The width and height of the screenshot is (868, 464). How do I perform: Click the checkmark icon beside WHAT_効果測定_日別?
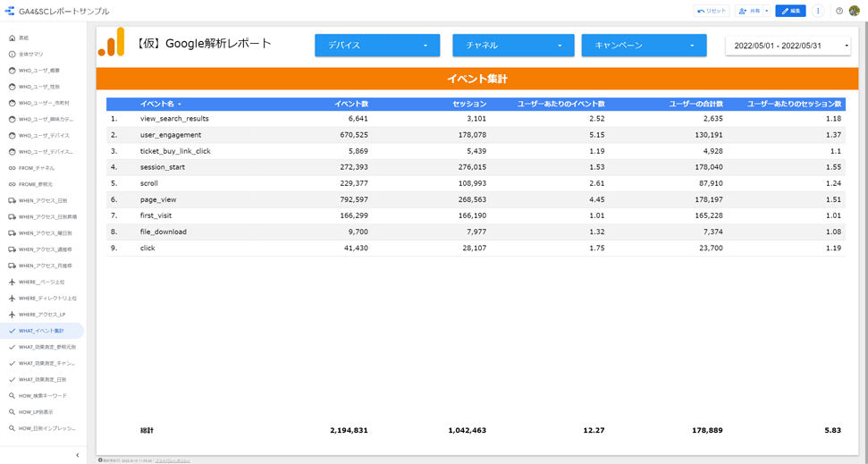point(12,380)
